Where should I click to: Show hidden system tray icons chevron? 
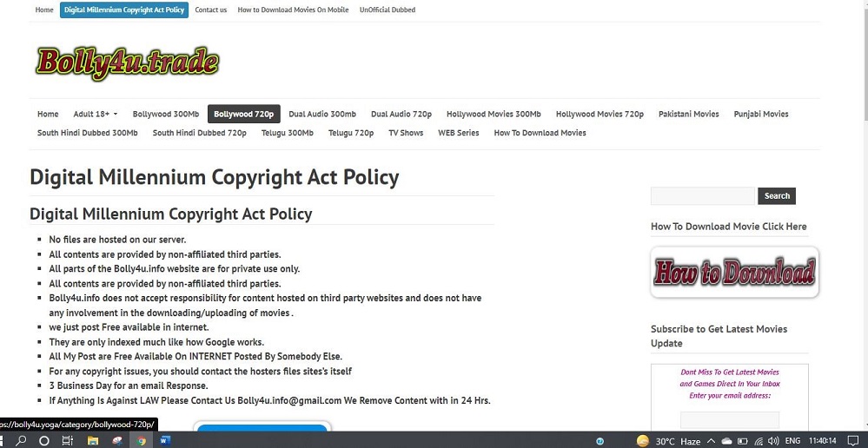[x=712, y=441]
